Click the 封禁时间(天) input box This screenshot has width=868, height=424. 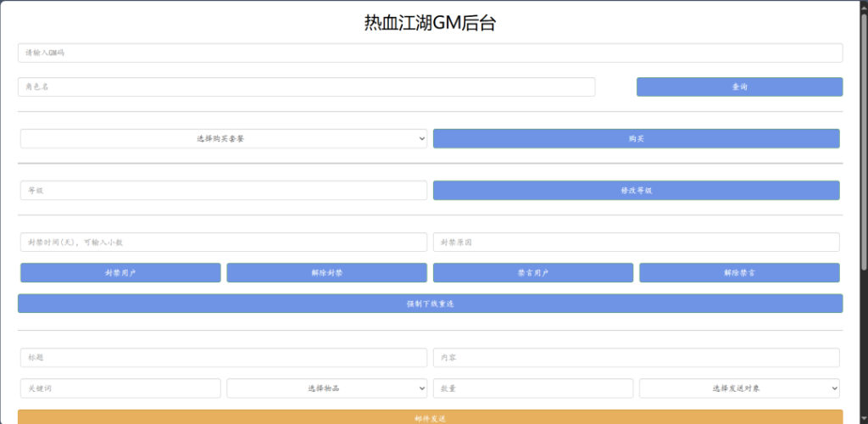[224, 243]
